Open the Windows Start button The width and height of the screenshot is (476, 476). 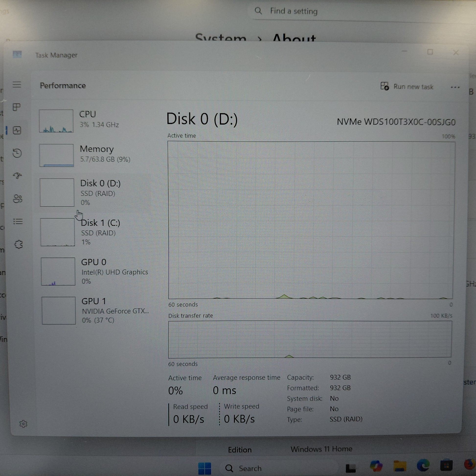click(x=204, y=468)
